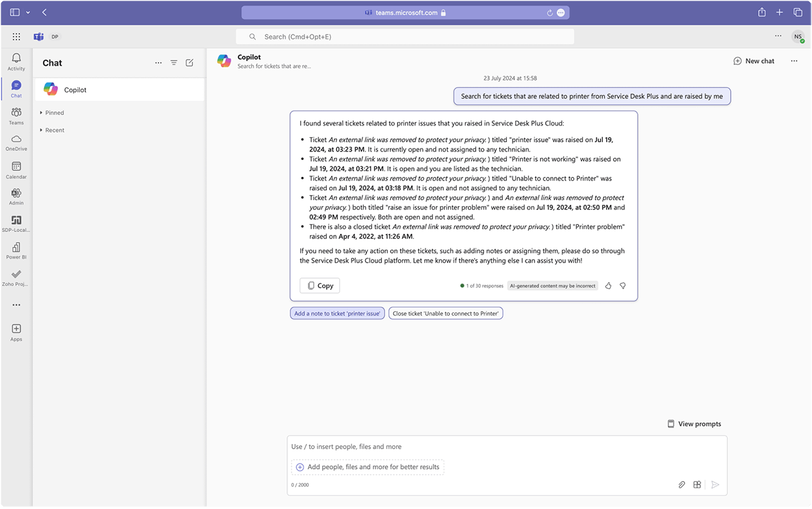This screenshot has width=812, height=509.
Task: Click the Teams logo icon
Action: (38, 37)
